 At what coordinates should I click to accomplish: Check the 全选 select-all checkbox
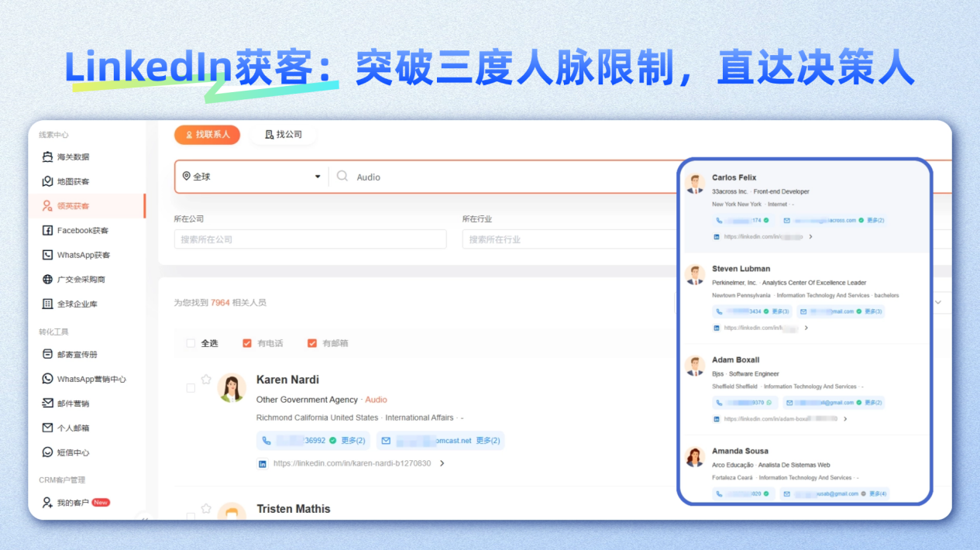[191, 343]
